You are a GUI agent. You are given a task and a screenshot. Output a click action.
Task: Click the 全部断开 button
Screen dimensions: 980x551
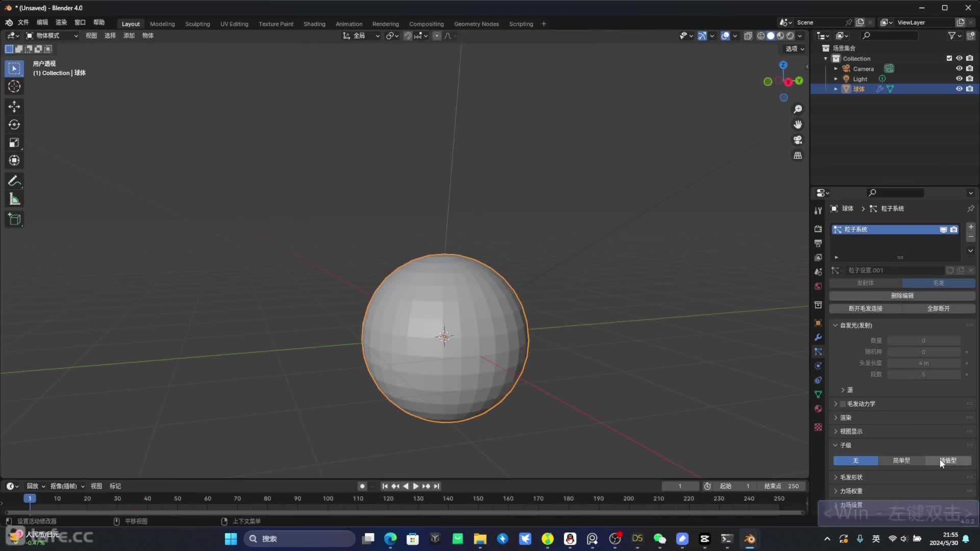click(x=938, y=309)
